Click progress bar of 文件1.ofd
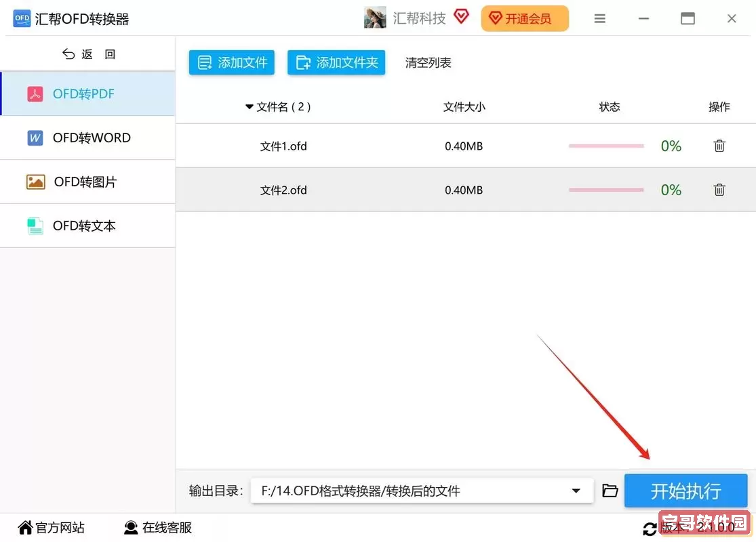This screenshot has width=756, height=542. (606, 146)
